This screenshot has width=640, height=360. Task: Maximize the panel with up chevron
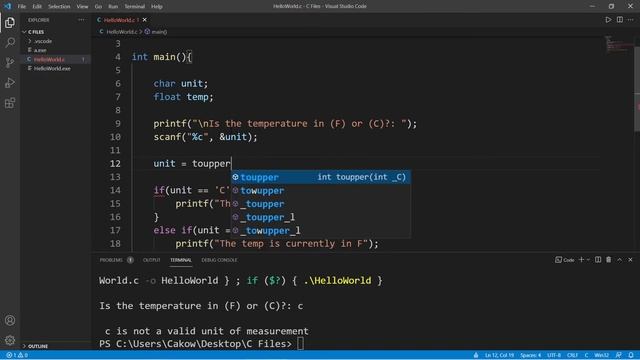tap(620, 260)
